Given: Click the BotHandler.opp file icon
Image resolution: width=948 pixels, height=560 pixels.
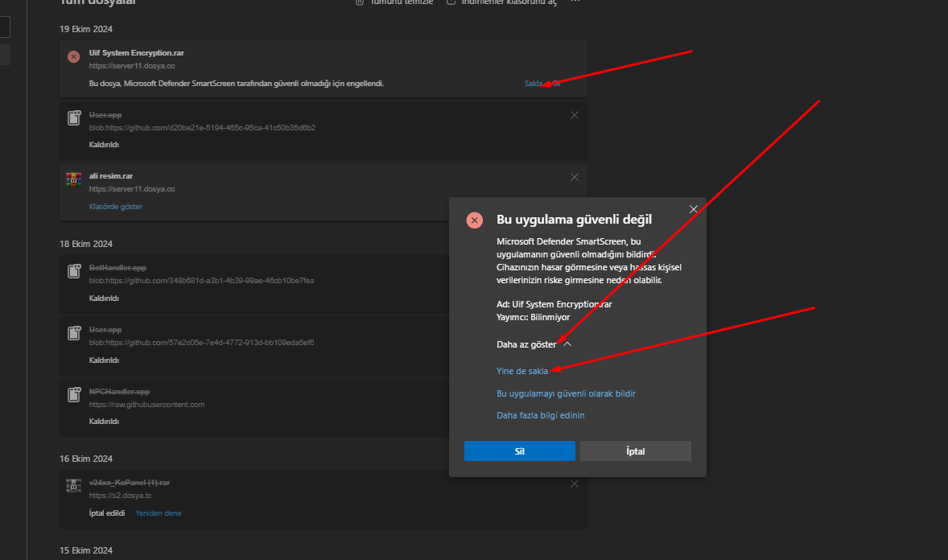Looking at the screenshot, I should [74, 271].
